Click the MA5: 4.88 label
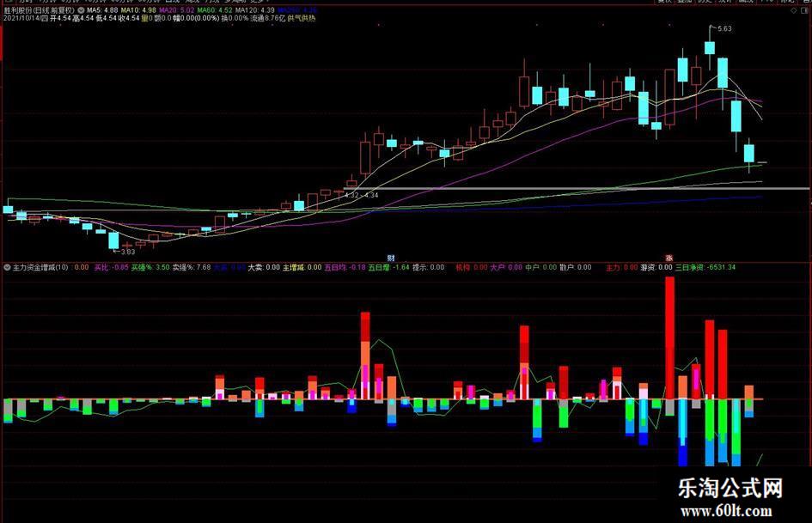This screenshot has height=523, width=812. tap(102, 10)
